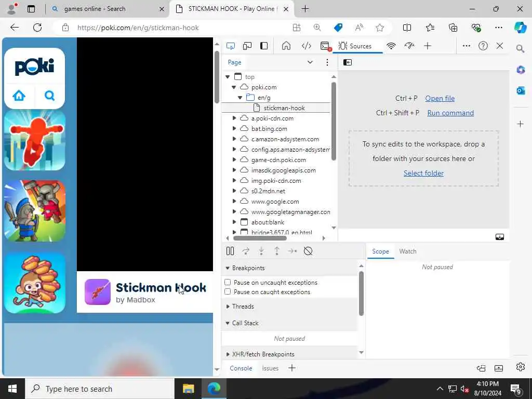The height and width of the screenshot is (399, 532).
Task: Toggle Edge split screen icon
Action: 407,28
